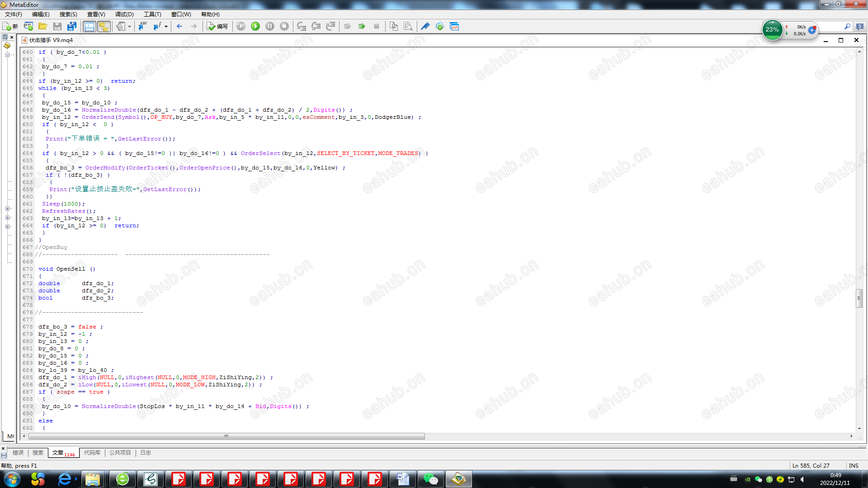
Task: Click the Save file icon
Action: pyautogui.click(x=57, y=26)
